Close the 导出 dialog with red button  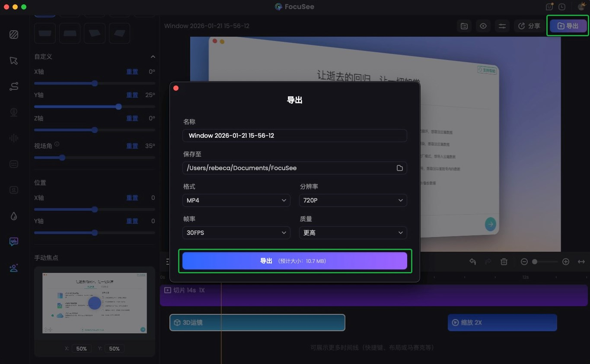coord(176,88)
